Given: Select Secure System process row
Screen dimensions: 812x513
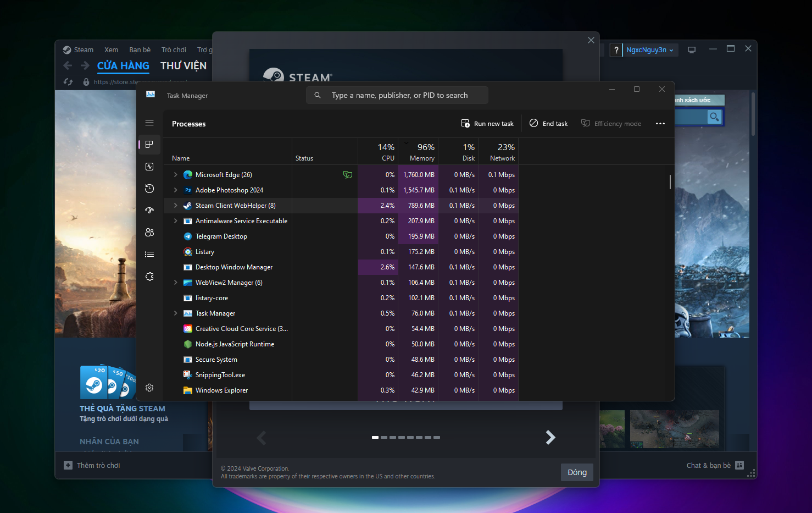Looking at the screenshot, I should tap(341, 360).
